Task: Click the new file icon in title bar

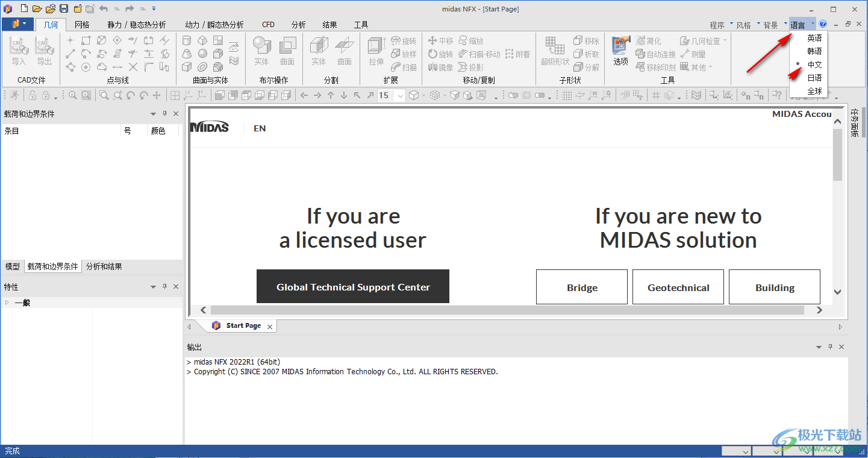Action: (24, 8)
